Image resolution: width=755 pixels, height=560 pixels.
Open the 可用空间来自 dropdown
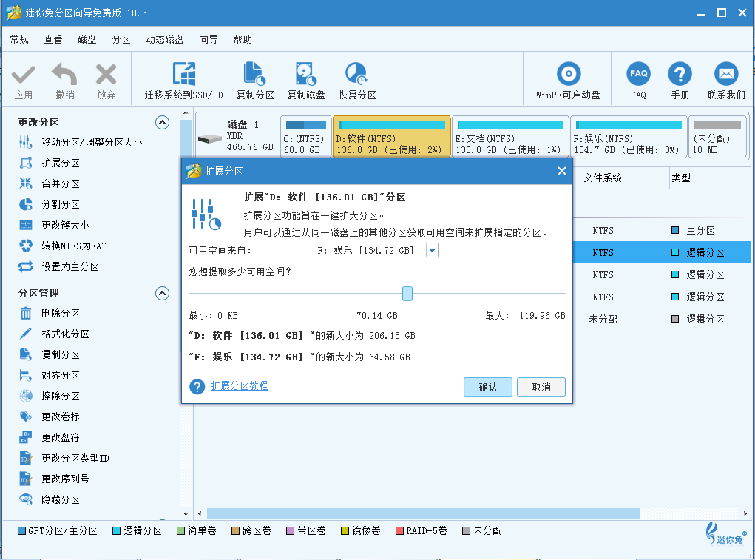coord(432,250)
